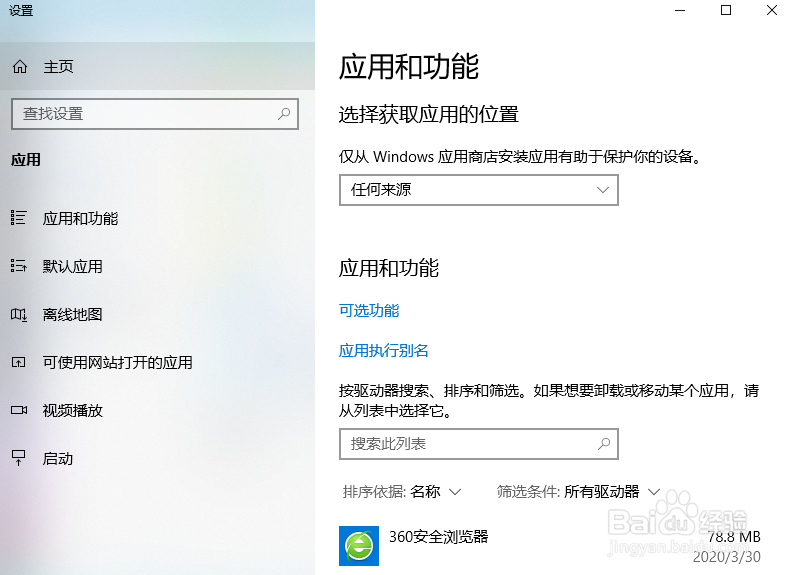This screenshot has width=793, height=575.
Task: Click the 默认应用 icon in sidebar
Action: click(18, 266)
